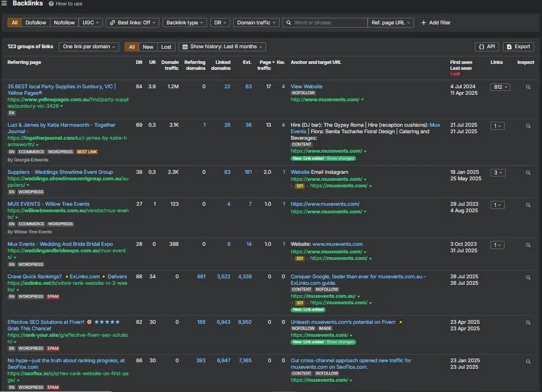
Task: Click the 301 redirect badge in Showtime row
Action: coord(299,186)
